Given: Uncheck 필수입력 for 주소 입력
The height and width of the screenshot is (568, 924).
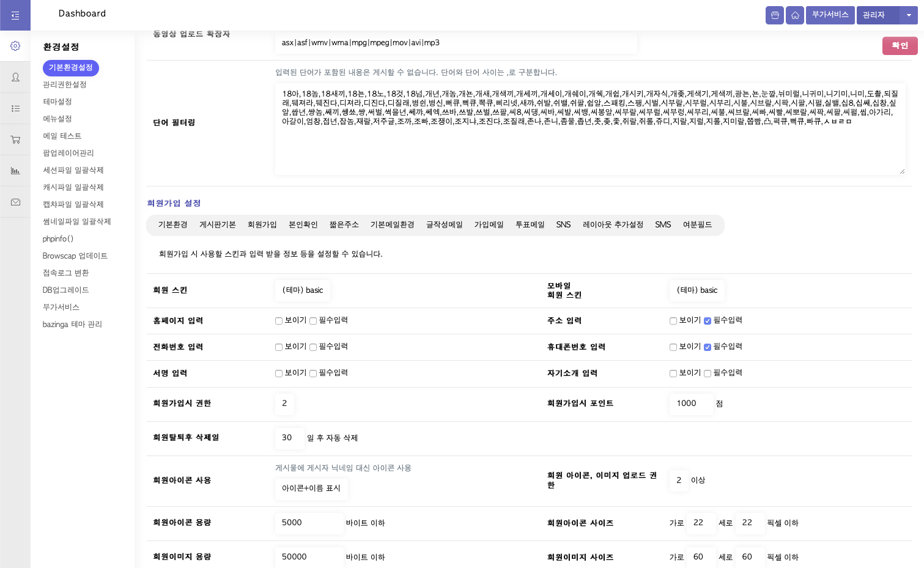Looking at the screenshot, I should (708, 321).
